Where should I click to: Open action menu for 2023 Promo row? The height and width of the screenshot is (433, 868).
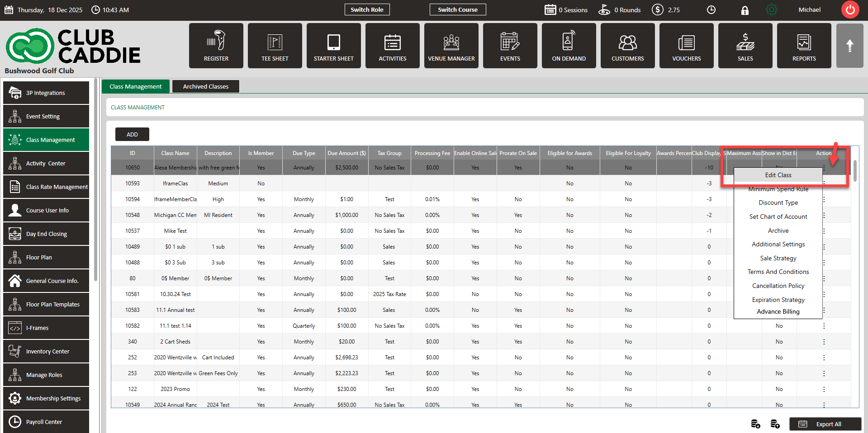(x=824, y=389)
